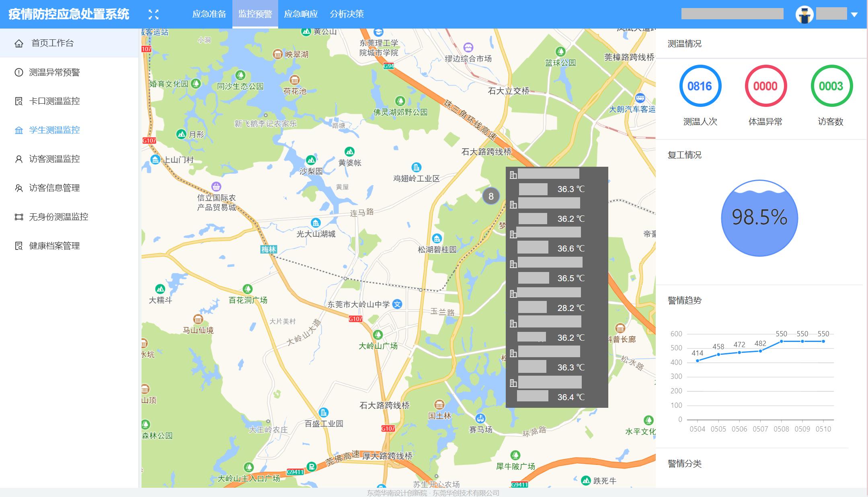Expand the user account dropdown arrow
Image resolution: width=868 pixels, height=497 pixels.
[854, 15]
